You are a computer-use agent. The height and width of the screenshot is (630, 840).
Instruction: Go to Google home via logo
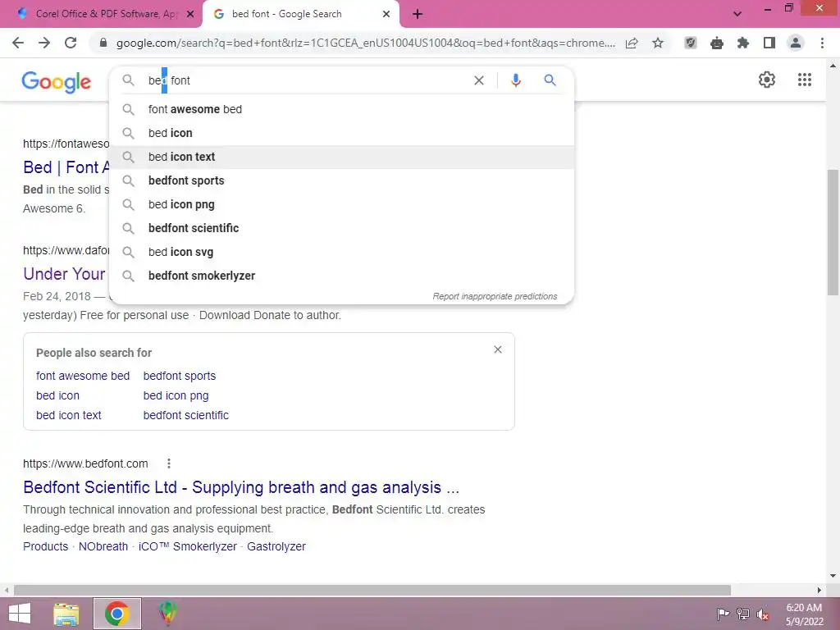pyautogui.click(x=57, y=82)
